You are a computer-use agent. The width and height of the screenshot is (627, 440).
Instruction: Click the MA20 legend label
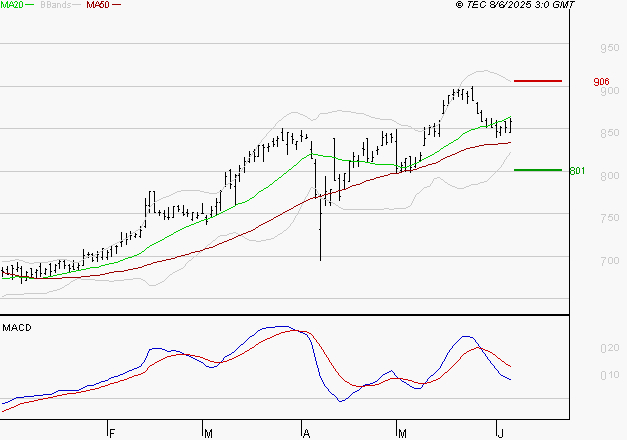(x=11, y=5)
